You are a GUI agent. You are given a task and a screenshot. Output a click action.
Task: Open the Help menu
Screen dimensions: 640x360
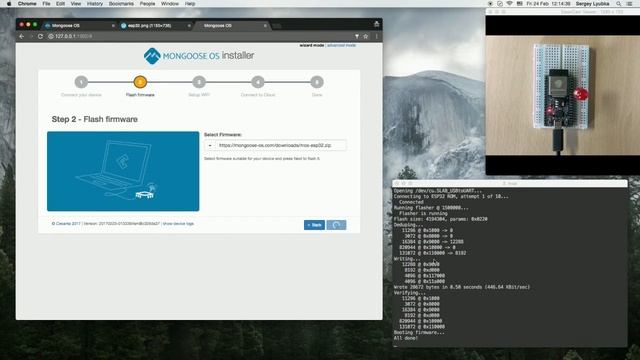190,4
